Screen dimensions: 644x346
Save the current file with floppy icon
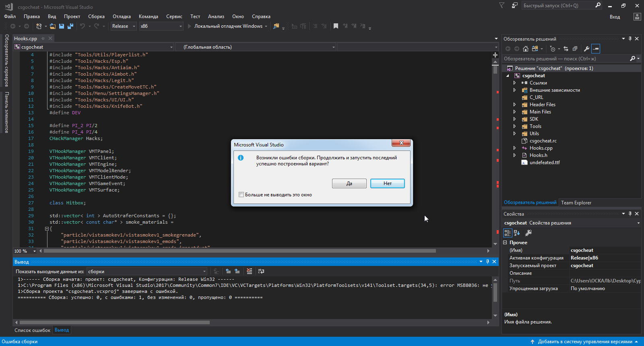pyautogui.click(x=62, y=26)
